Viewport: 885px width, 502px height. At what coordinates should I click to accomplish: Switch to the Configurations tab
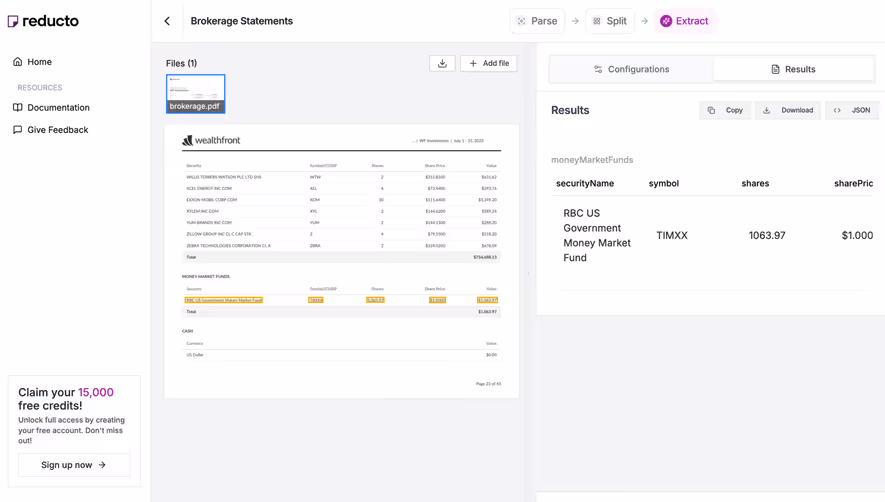(631, 69)
